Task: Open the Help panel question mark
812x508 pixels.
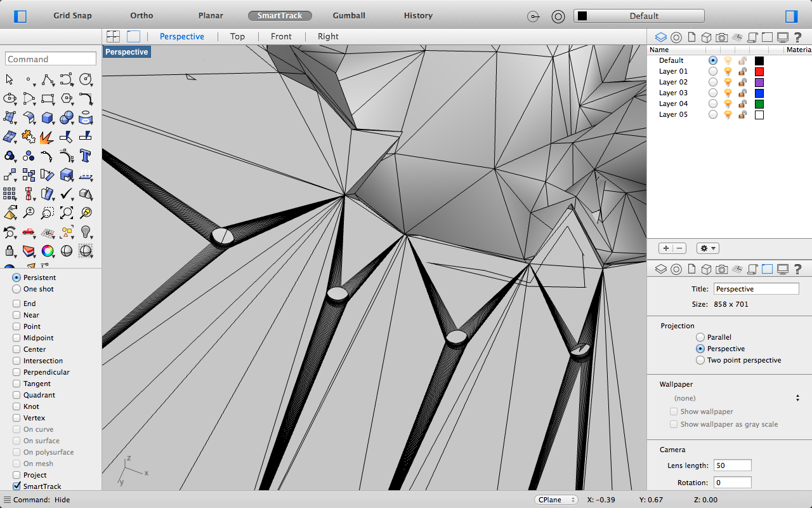Action: (797, 37)
